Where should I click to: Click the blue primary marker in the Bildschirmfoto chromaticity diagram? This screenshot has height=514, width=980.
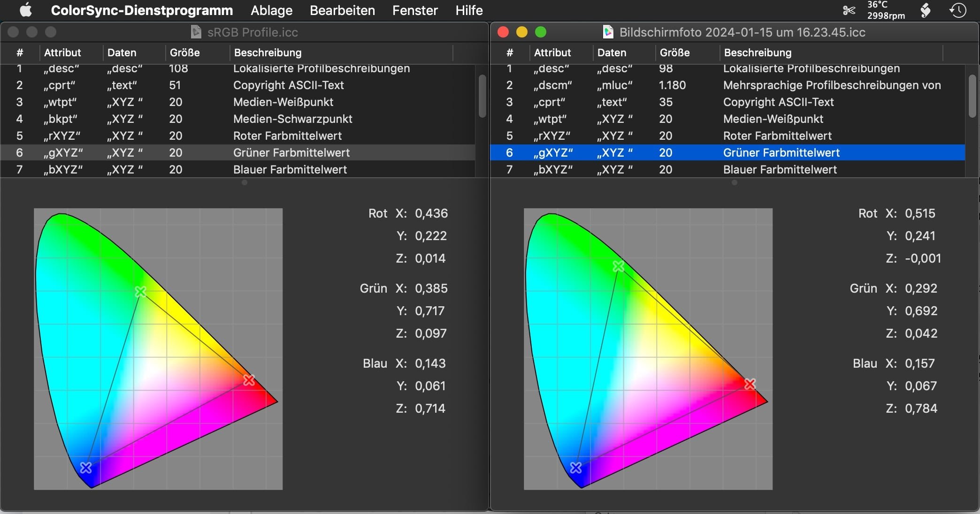point(576,468)
